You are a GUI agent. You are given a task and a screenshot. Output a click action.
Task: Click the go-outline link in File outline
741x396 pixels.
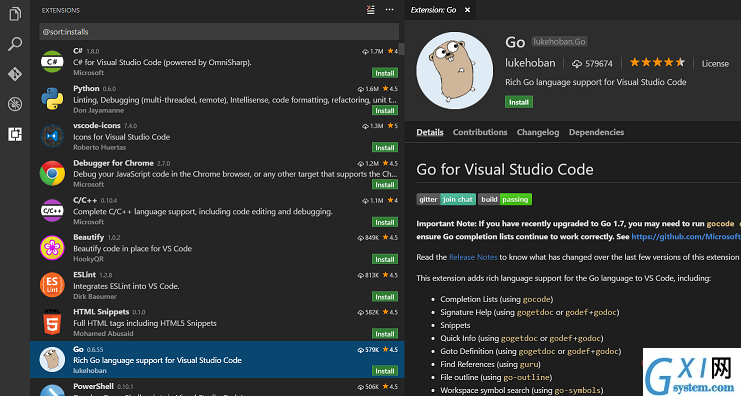526,377
